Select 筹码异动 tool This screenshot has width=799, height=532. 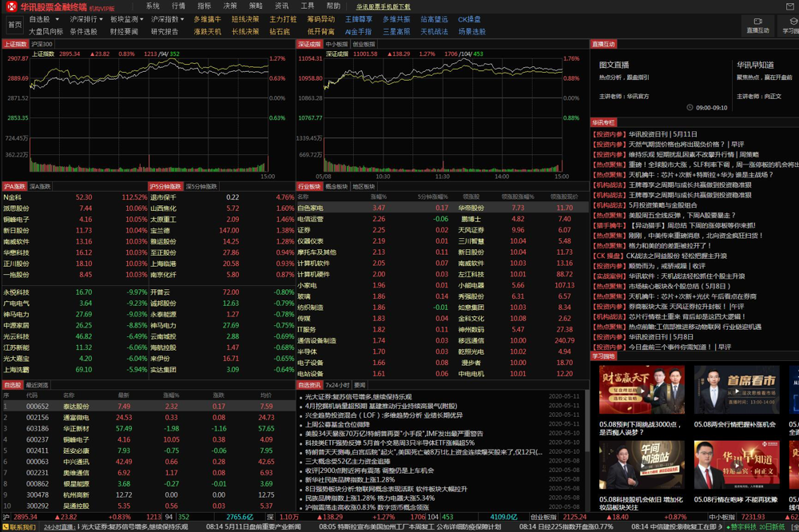tap(321, 19)
